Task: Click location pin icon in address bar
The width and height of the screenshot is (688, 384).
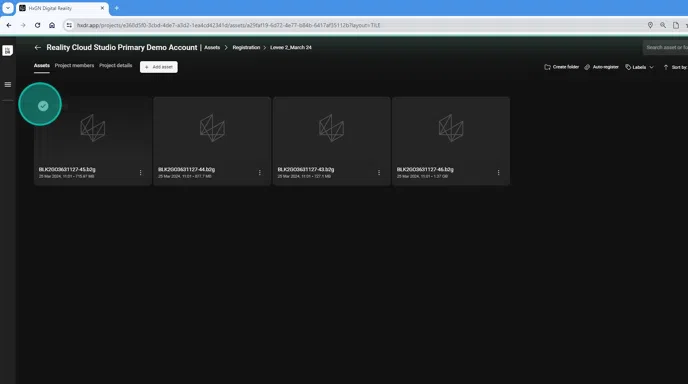Action: 650,25
